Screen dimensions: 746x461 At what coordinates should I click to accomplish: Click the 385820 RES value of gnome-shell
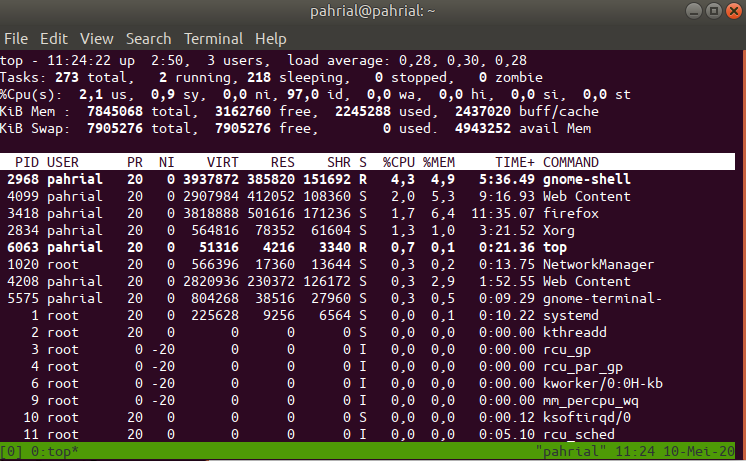(271, 179)
